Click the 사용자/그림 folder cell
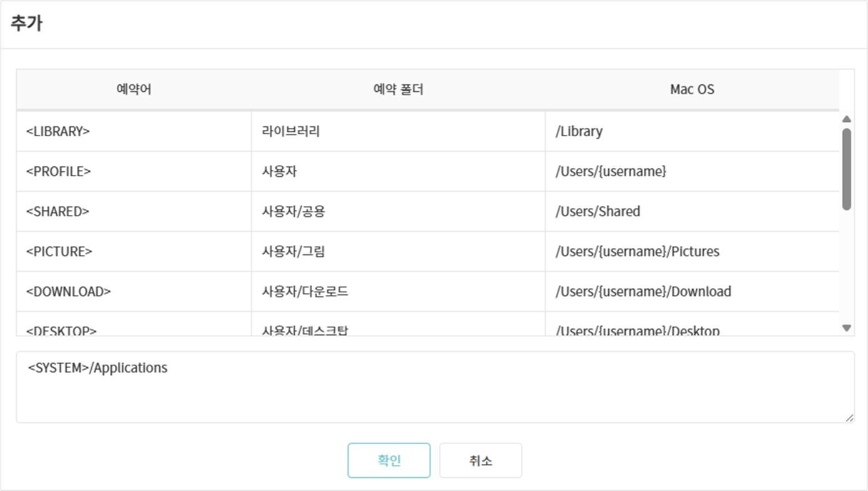This screenshot has height=491, width=868. tap(293, 251)
